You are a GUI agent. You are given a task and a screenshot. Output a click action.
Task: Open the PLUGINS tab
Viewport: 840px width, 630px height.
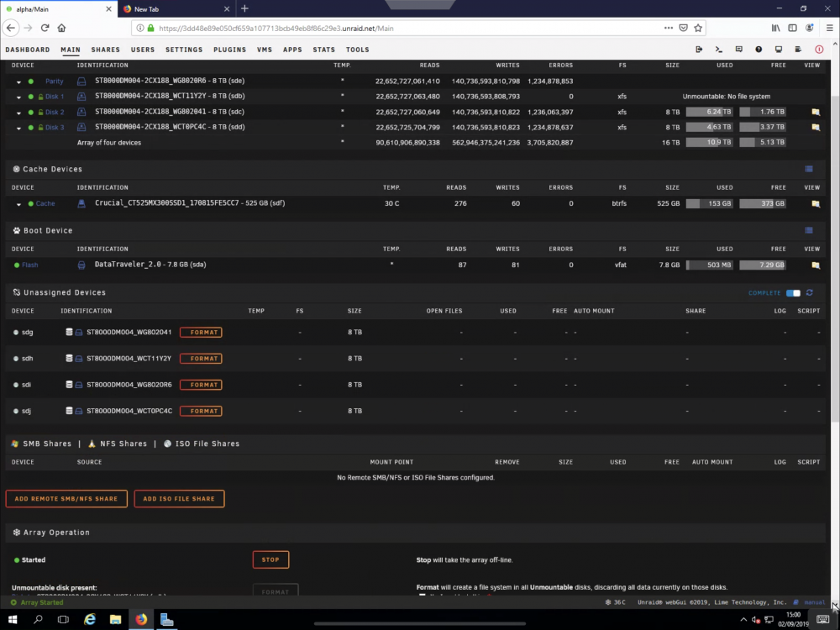tap(230, 50)
